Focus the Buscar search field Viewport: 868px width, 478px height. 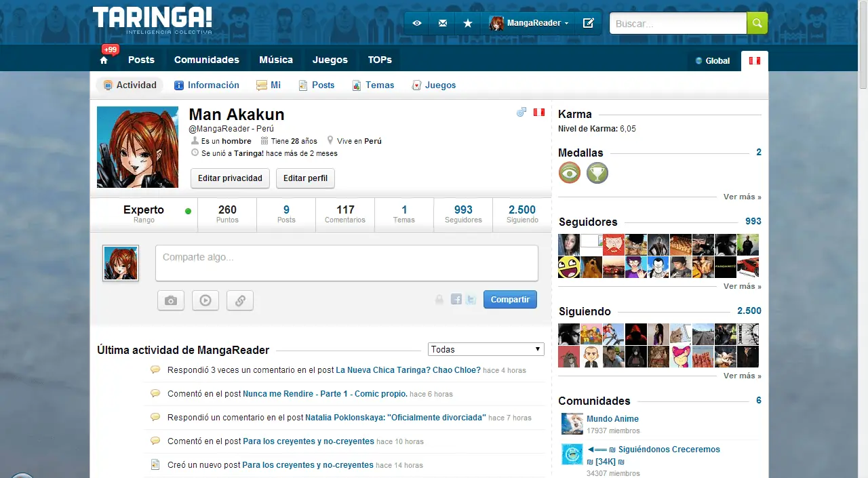678,23
